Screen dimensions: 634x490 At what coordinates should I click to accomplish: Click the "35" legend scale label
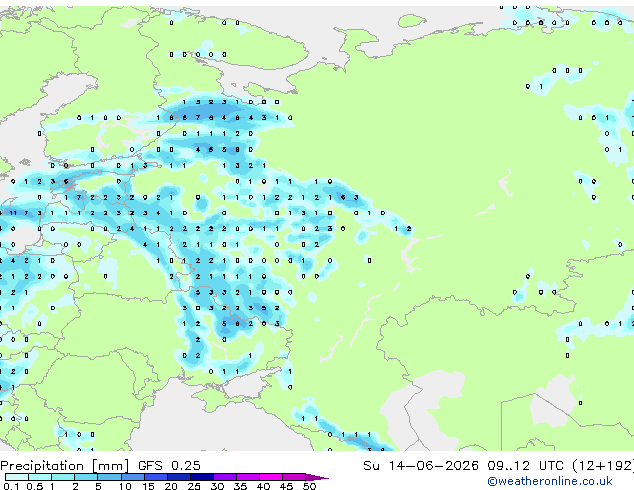point(240,486)
